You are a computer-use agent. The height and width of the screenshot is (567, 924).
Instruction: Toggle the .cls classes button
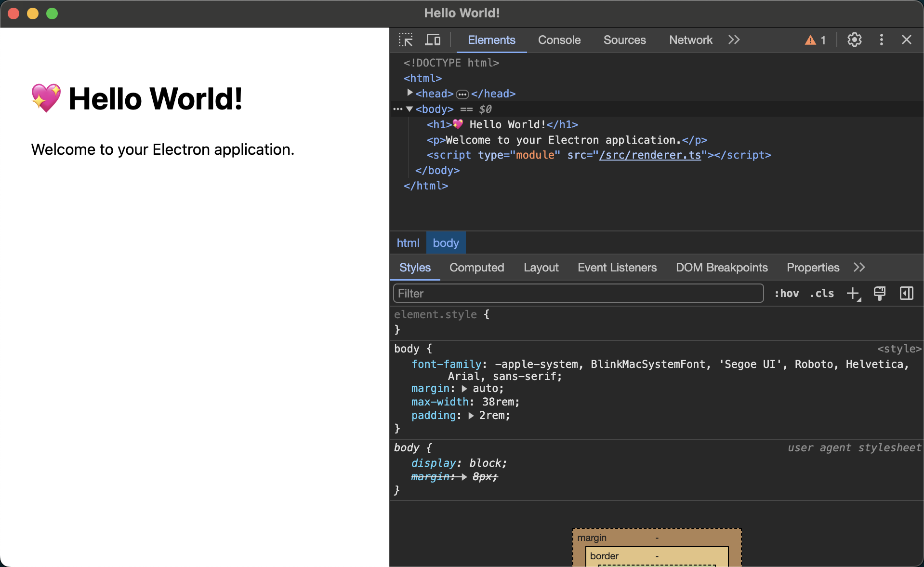(821, 293)
